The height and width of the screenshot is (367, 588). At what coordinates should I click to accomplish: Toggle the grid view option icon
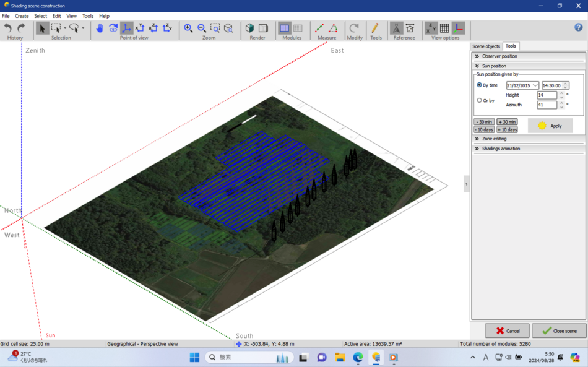pyautogui.click(x=444, y=28)
